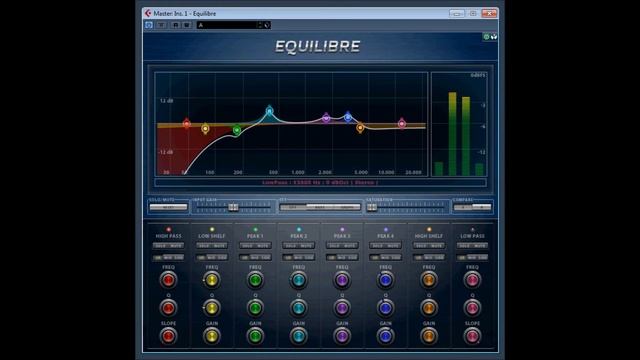
Task: Toggle the Peak 3 band LED on/off
Action: click(x=342, y=229)
